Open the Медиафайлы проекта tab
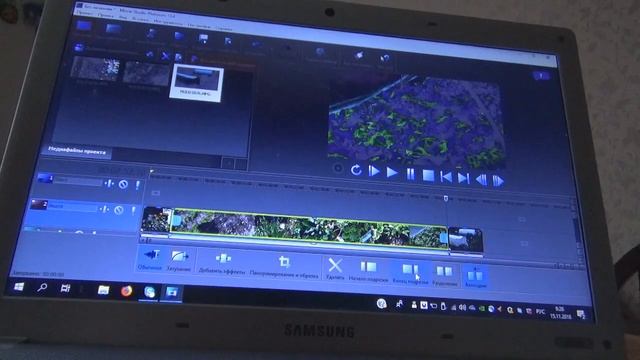This screenshot has height=360, width=640. click(77, 151)
